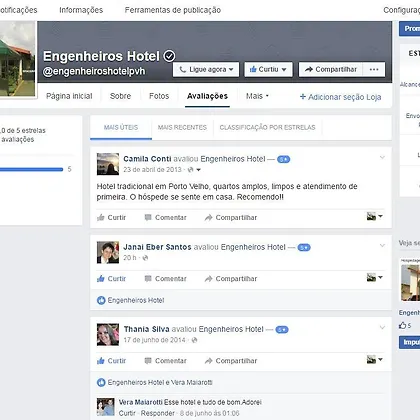The width and height of the screenshot is (420, 420).
Task: Click the globe privacy icon on Janai's review
Action: [145, 258]
